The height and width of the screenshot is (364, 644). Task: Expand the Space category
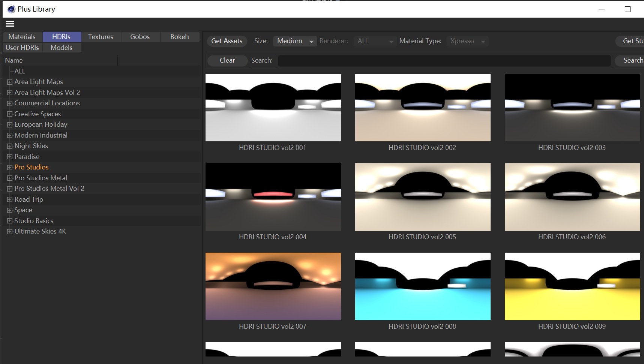pos(10,210)
